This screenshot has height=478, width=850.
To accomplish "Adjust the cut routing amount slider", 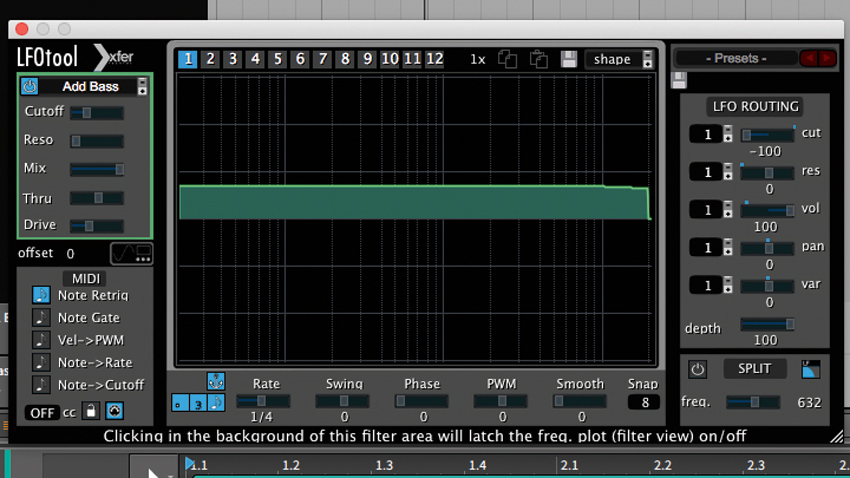I will point(768,134).
